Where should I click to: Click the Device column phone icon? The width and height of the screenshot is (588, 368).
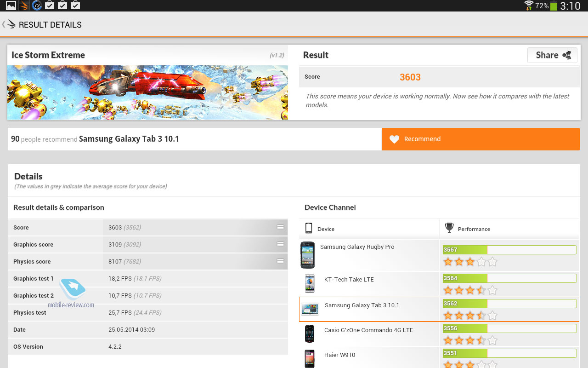pyautogui.click(x=309, y=228)
